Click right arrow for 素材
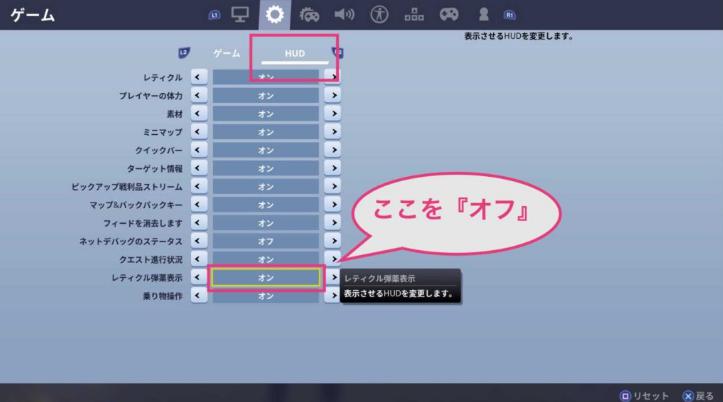The height and width of the screenshot is (402, 723). point(332,113)
